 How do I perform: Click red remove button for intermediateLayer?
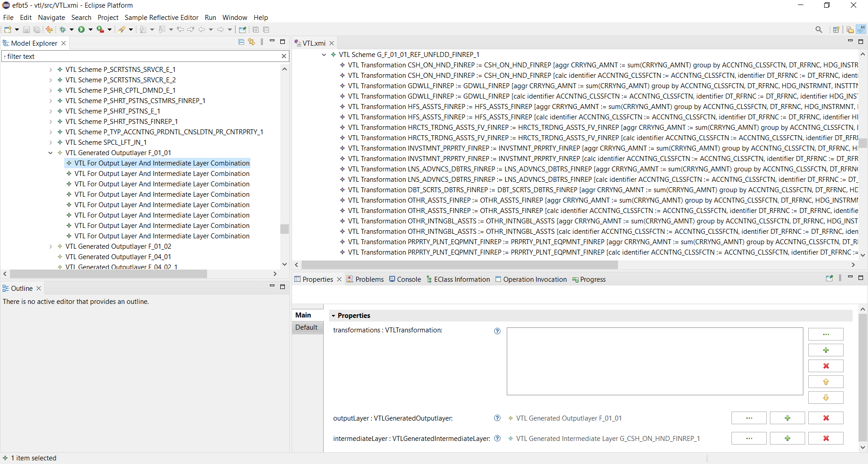[x=826, y=438]
